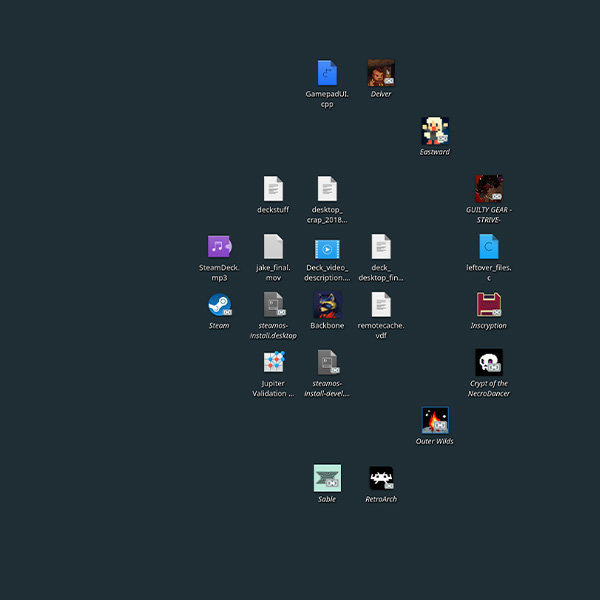This screenshot has height=600, width=600.
Task: Select the deck_desktop_fin document icon
Action: click(x=381, y=246)
